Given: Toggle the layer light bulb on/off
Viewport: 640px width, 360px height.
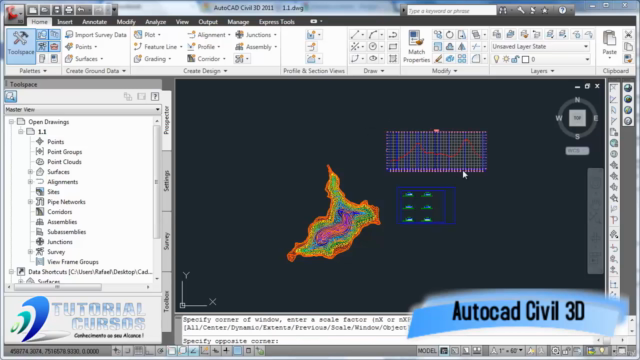Looking at the screenshot, I should click(496, 59).
